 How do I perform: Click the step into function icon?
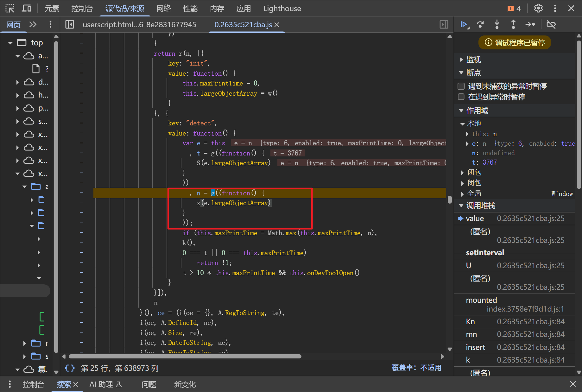[x=497, y=24]
